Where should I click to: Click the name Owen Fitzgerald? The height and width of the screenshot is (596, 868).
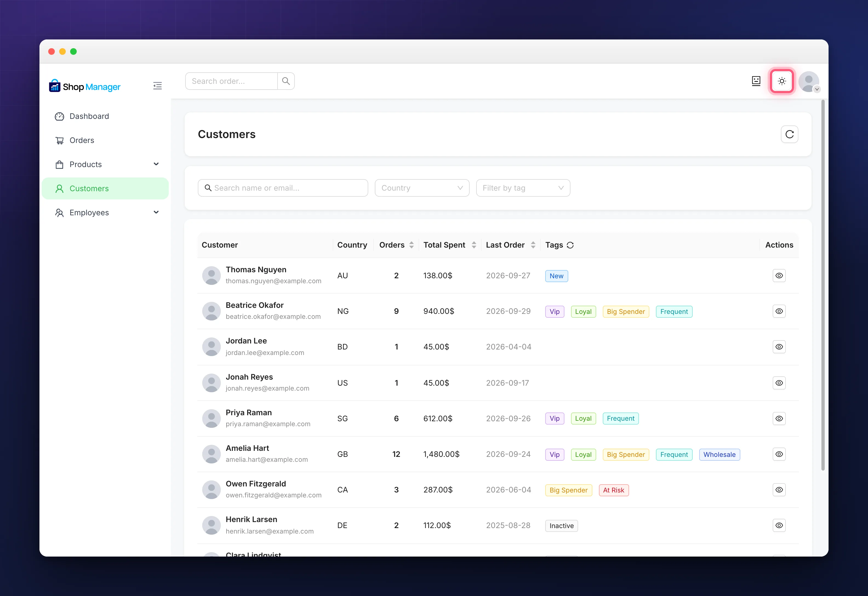click(x=255, y=484)
